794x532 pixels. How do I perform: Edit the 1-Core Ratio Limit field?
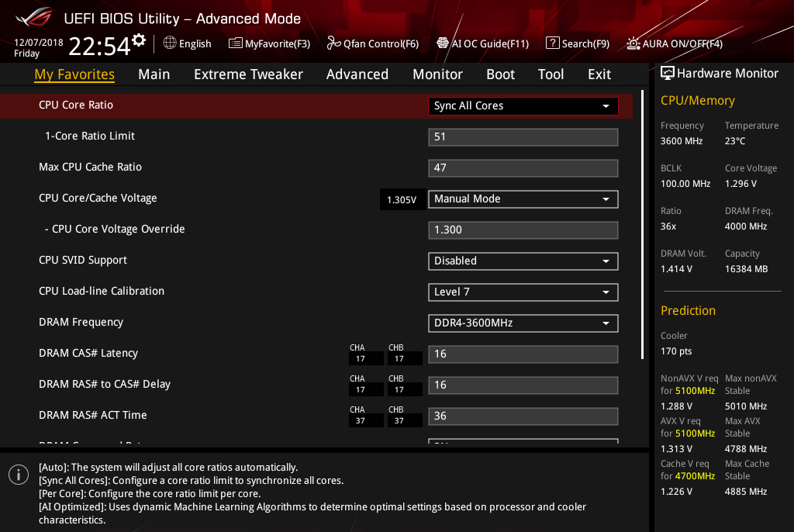[523, 136]
